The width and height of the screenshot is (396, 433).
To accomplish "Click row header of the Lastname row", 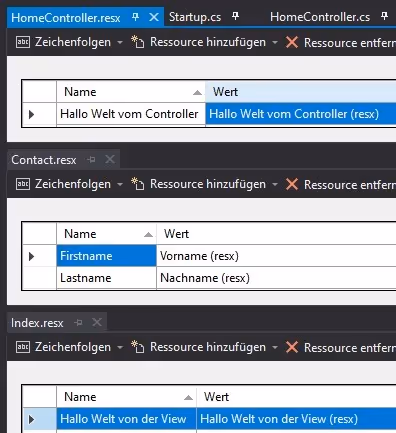I will click(39, 278).
